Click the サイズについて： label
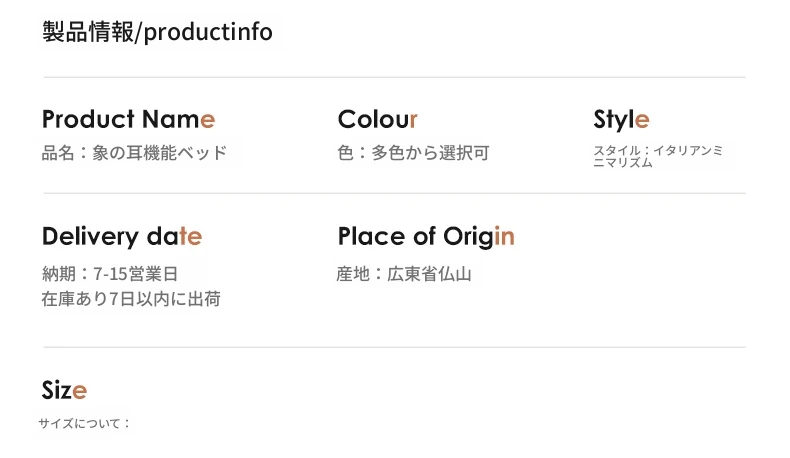The width and height of the screenshot is (790, 458). (x=85, y=423)
